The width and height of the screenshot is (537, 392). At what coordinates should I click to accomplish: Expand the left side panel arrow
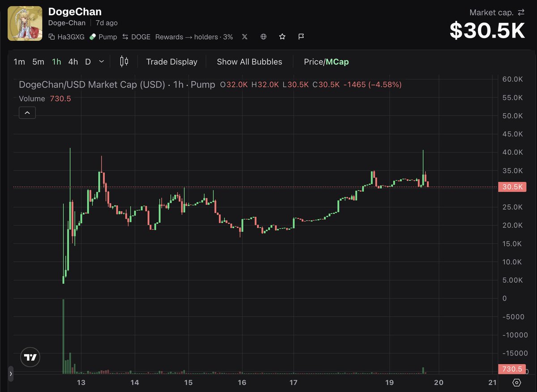tap(11, 373)
